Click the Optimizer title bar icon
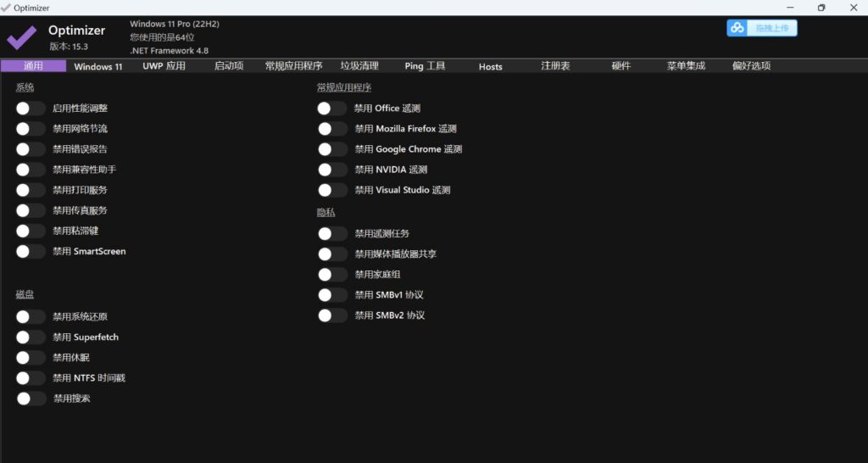Screen dimensions: 868x463 [6, 8]
